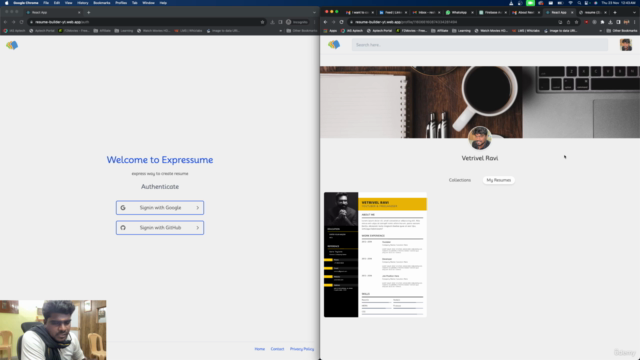Screen dimensions: 640x360
Task: Expand the bookmarks overflow chevron in the right window
Action: tap(600, 31)
